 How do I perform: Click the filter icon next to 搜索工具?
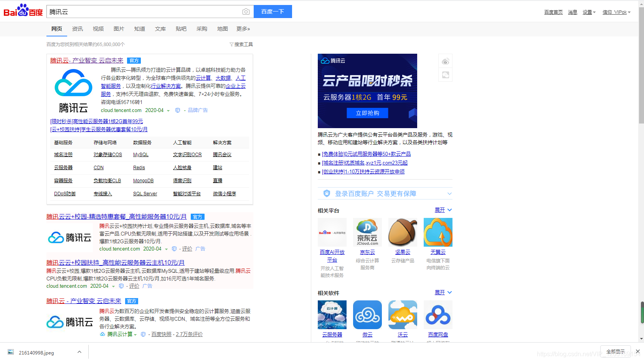pyautogui.click(x=231, y=45)
